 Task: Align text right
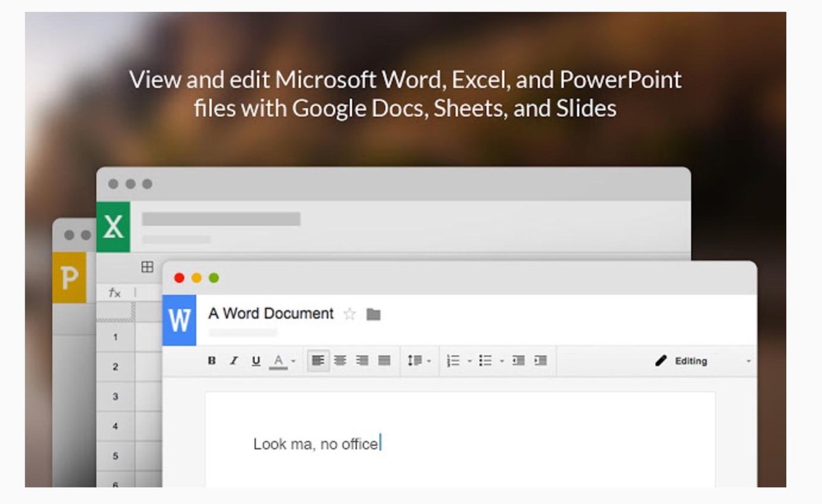point(362,361)
